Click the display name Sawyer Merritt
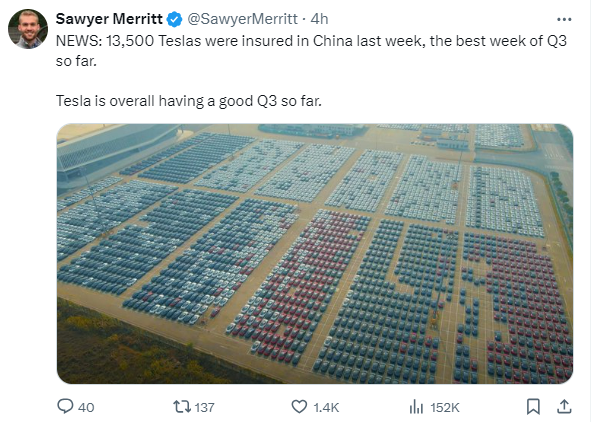Screen dimensions: 602x422 click(x=109, y=19)
